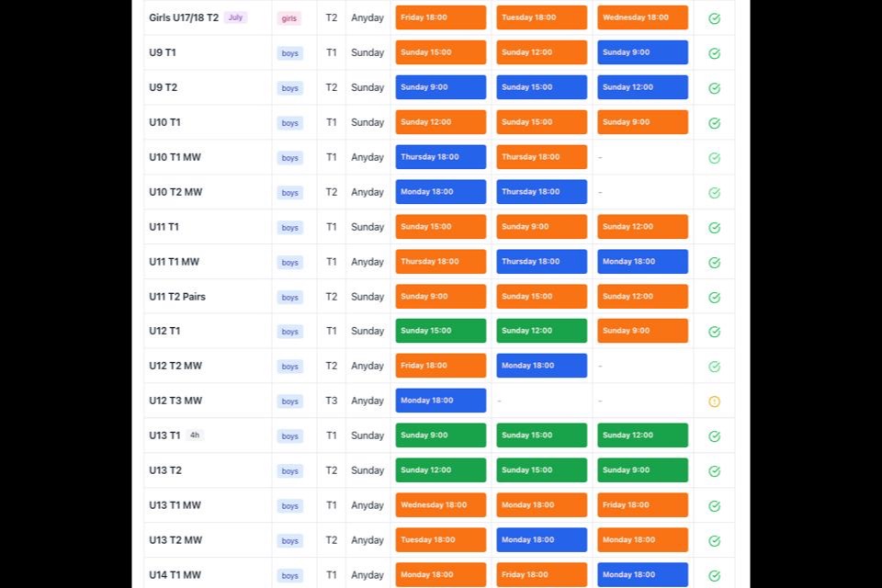882x588 pixels.
Task: Toggle the Monday 18:00 slot for U12 T3 MW
Action: 440,401
